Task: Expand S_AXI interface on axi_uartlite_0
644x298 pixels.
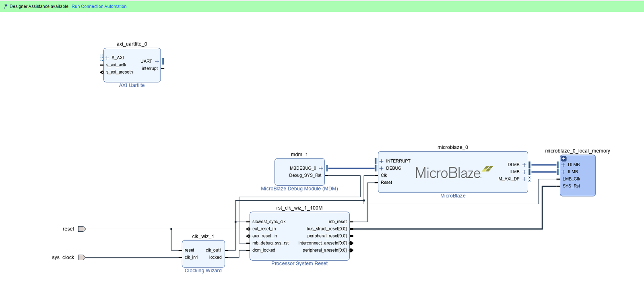Action: [x=107, y=58]
